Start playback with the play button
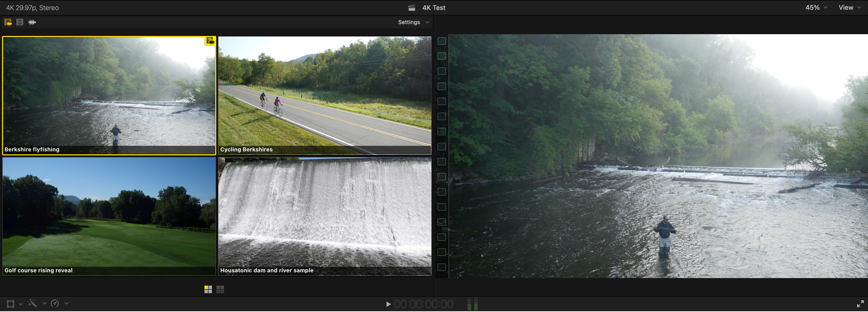868x312 pixels. (x=388, y=304)
